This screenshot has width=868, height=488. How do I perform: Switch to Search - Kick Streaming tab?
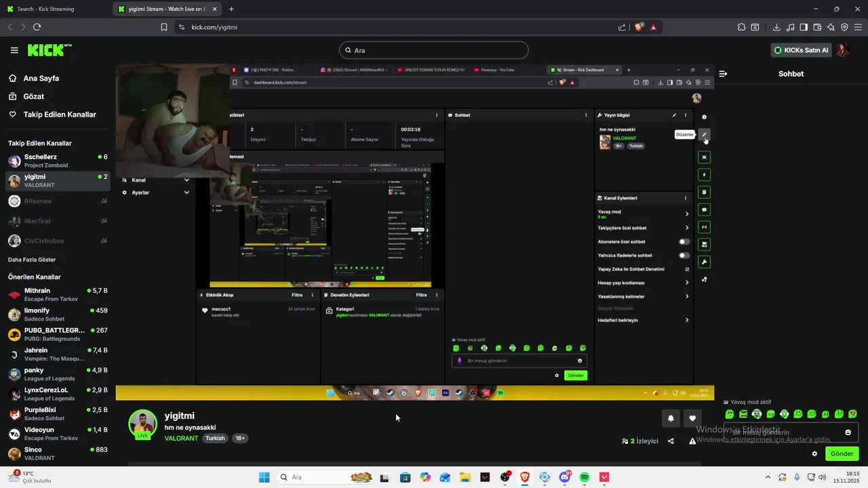(x=56, y=9)
